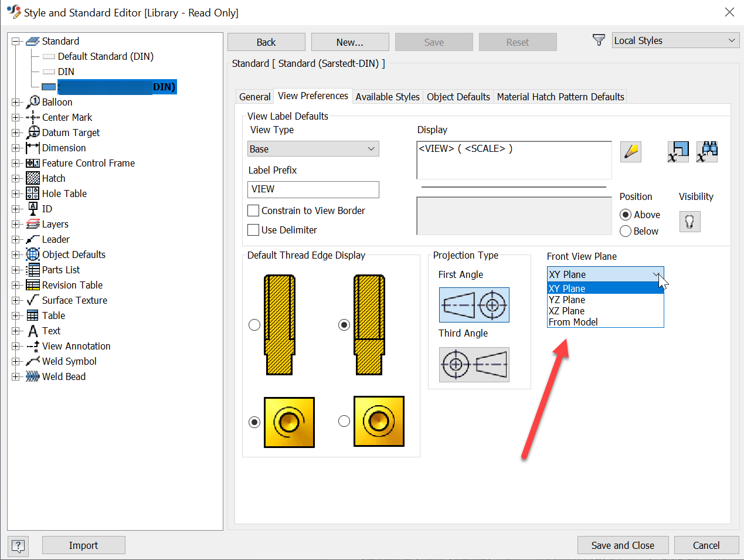
Task: Expand the Leader tree node
Action: (x=16, y=239)
